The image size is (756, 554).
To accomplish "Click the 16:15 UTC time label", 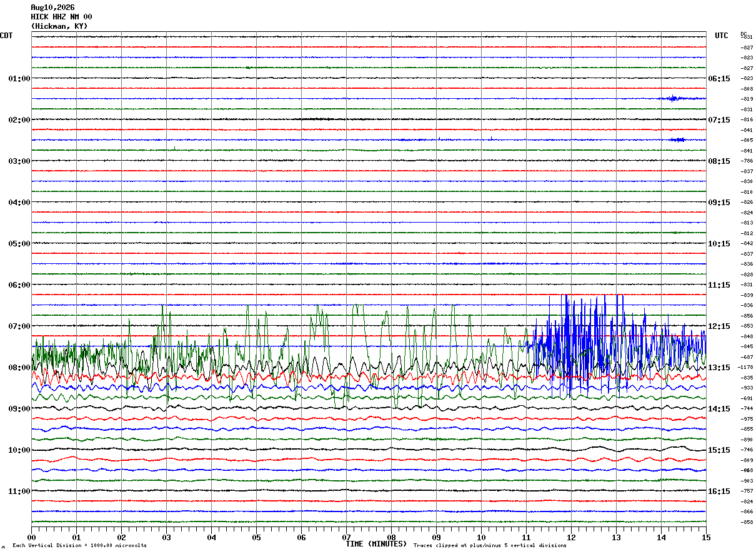I will pos(719,491).
